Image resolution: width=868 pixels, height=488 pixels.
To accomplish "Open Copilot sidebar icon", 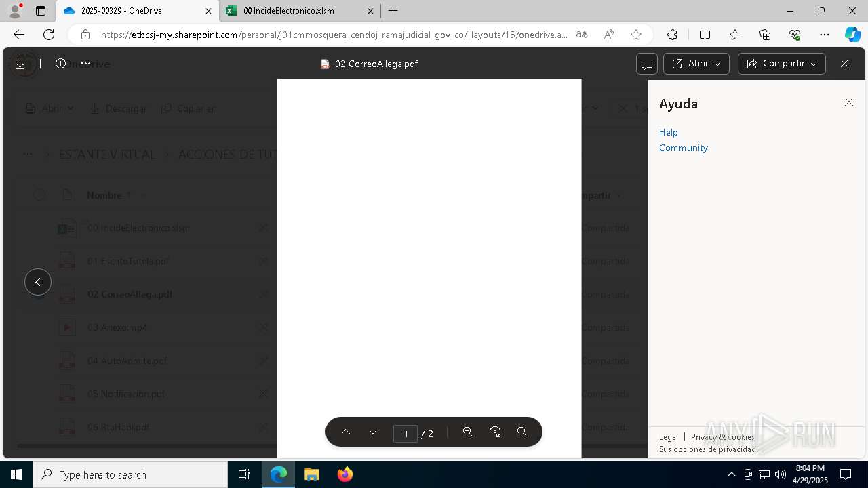I will click(852, 35).
